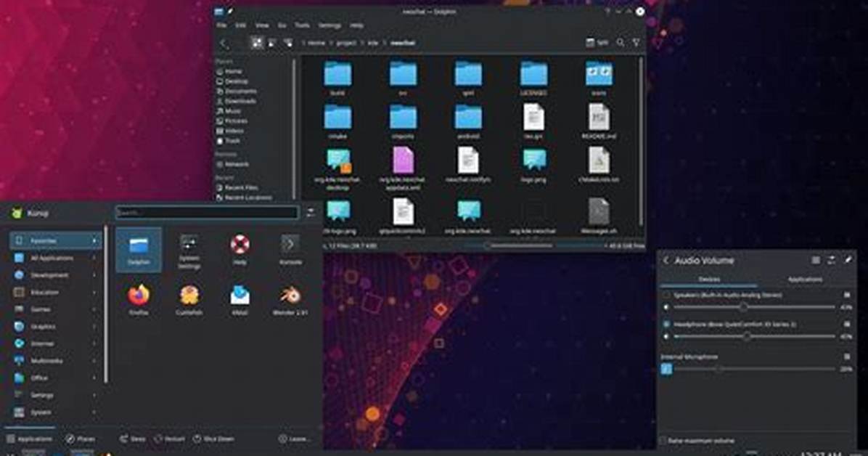Click Shut Down in the launcher
This screenshot has width=868, height=456.
point(213,439)
